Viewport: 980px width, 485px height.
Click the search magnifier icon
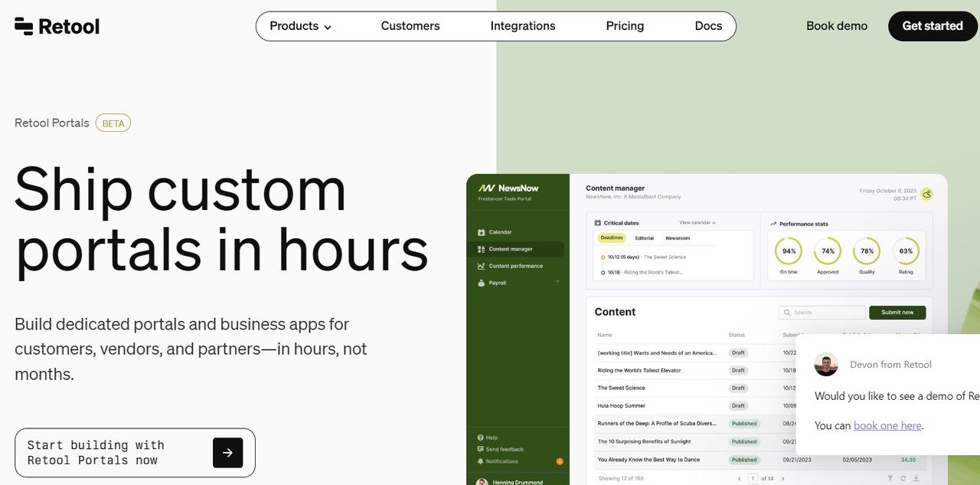point(786,313)
